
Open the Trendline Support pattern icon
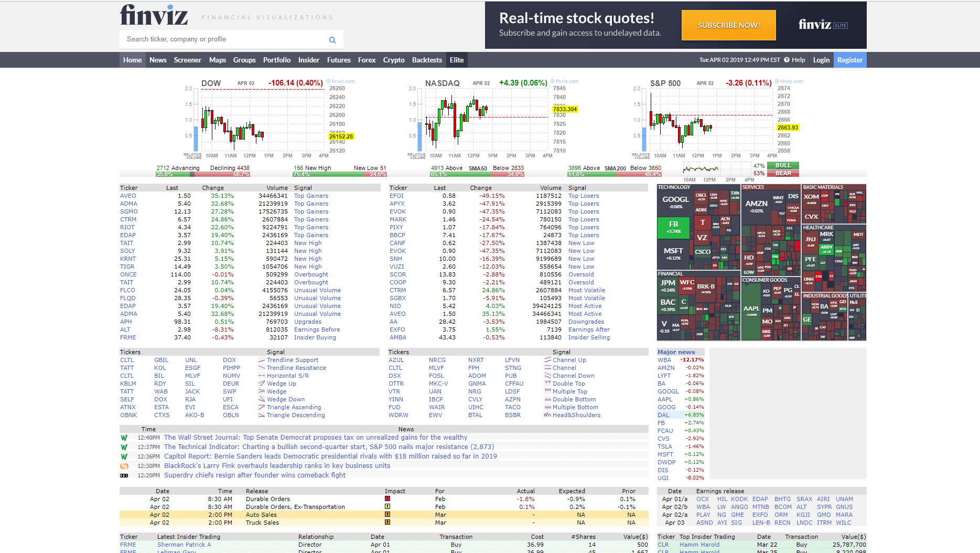[x=262, y=360]
